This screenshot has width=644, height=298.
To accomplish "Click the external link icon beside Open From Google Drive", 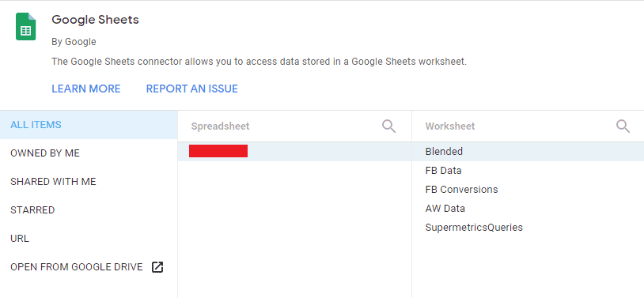I will (x=157, y=267).
